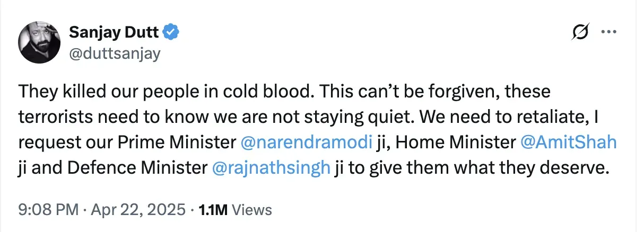Click the Views label
644x232 pixels.
[252, 210]
